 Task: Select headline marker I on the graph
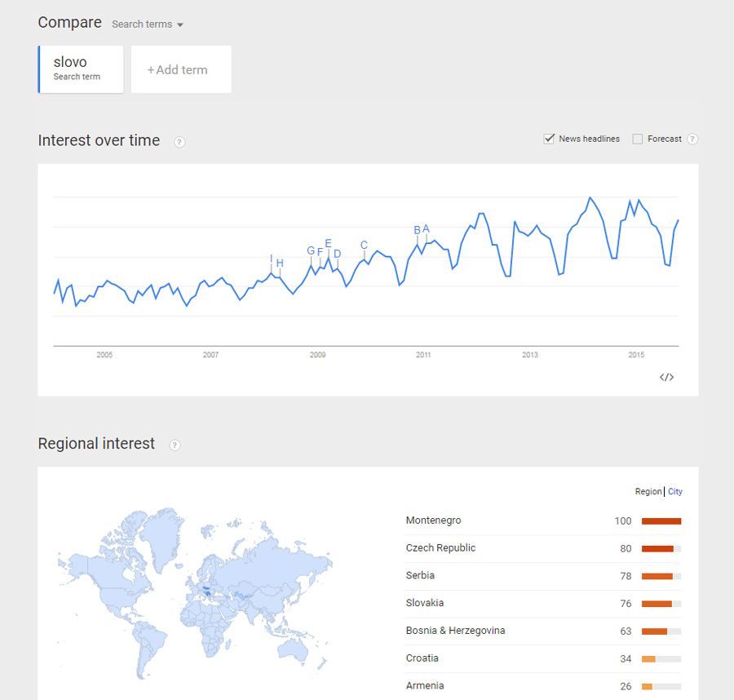[x=271, y=259]
